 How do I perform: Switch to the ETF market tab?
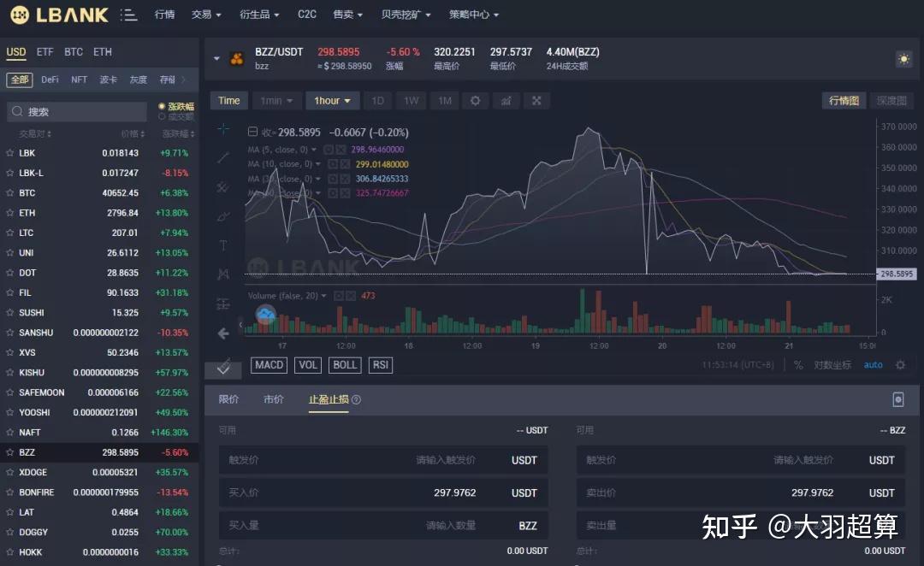pos(44,52)
